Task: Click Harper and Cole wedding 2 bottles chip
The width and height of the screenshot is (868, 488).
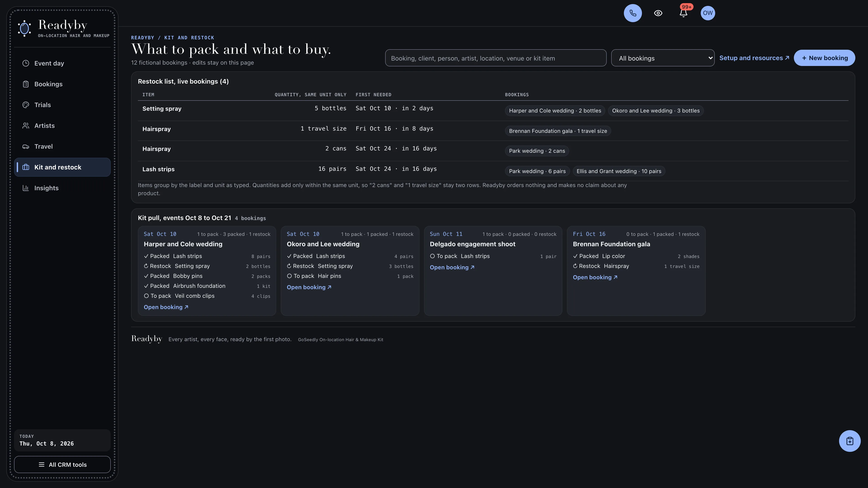Action: [555, 111]
